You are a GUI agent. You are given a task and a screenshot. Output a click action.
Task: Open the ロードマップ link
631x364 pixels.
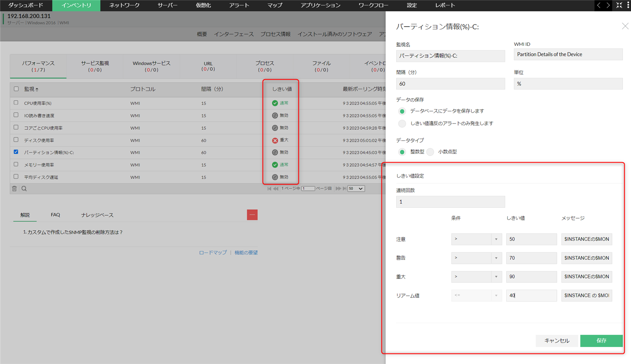click(x=213, y=253)
